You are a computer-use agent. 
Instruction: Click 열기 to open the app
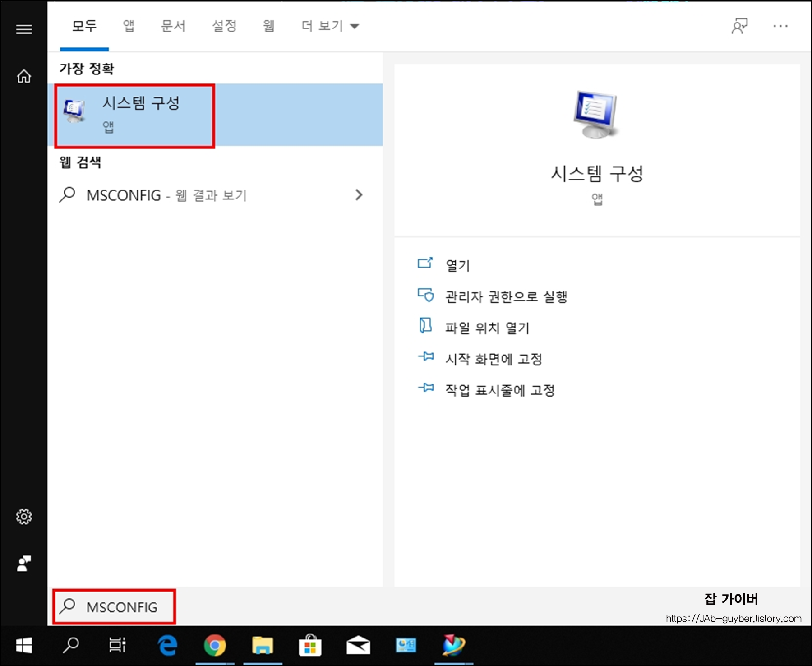click(458, 266)
